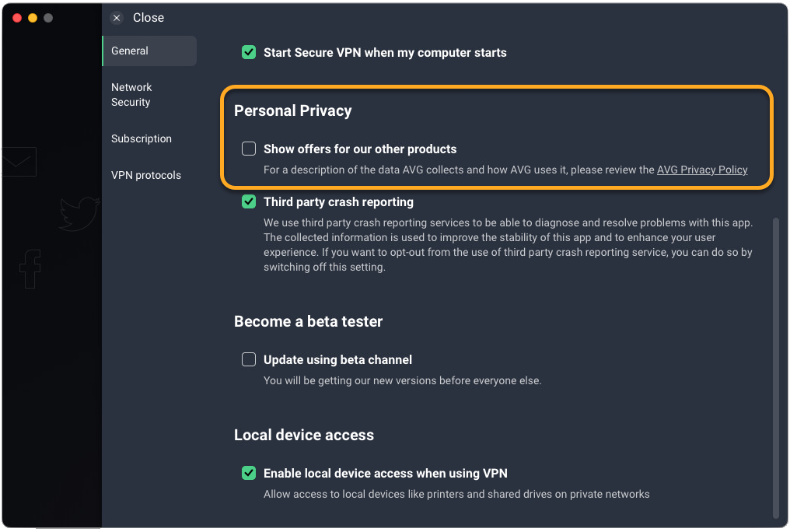Image resolution: width=790 pixels, height=532 pixels.
Task: Click the dimmed envelope email icon
Action: coord(19,162)
